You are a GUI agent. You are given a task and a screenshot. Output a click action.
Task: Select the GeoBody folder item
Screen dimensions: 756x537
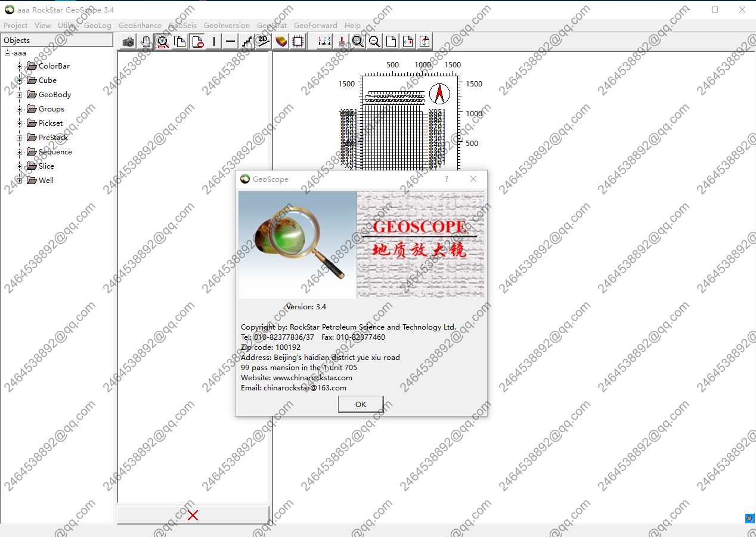49,95
